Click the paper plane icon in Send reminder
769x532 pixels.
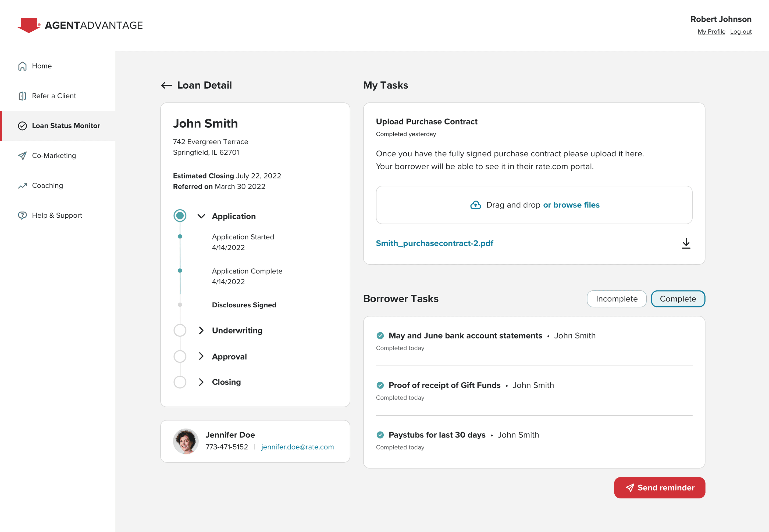click(x=630, y=488)
